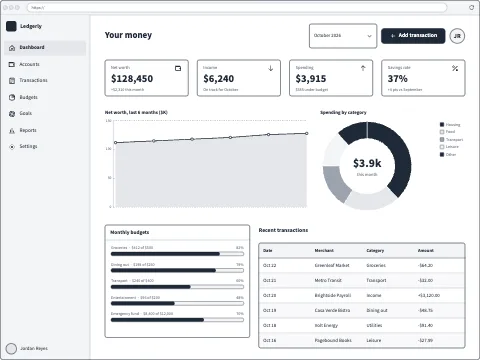Click the Entertainment budget progress bar

tap(177, 303)
